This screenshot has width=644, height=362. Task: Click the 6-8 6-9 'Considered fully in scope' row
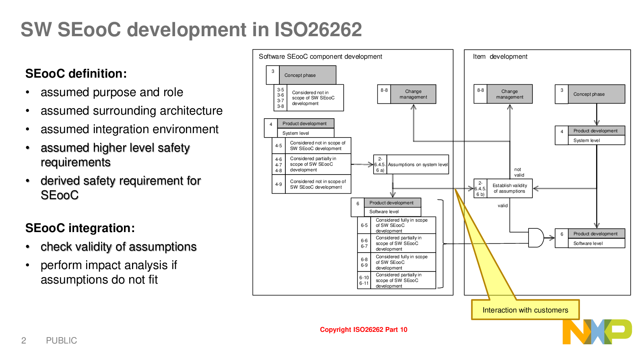[397, 262]
